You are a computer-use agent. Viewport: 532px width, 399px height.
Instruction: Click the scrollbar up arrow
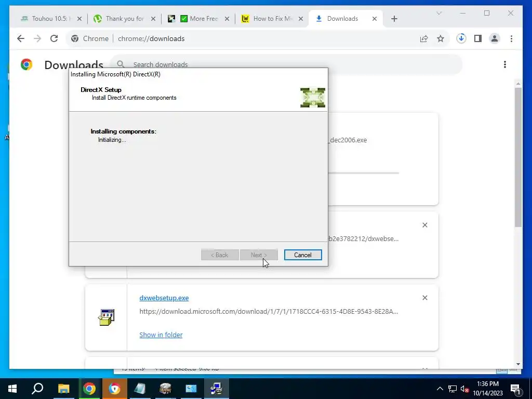tap(518, 84)
